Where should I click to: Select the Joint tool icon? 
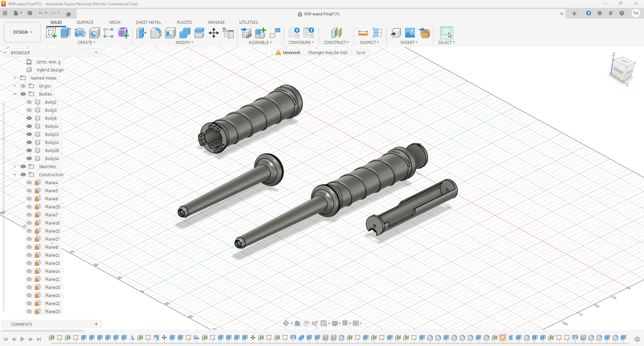(x=275, y=33)
